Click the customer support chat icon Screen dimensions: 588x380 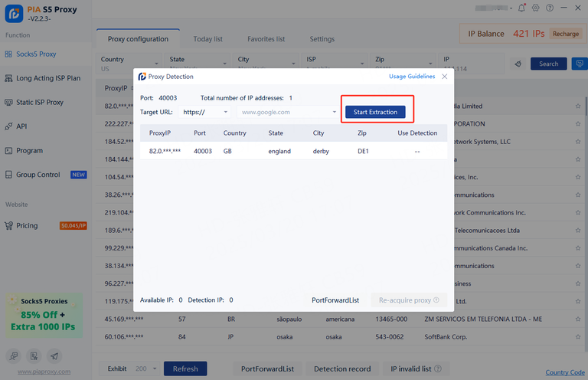pos(14,356)
